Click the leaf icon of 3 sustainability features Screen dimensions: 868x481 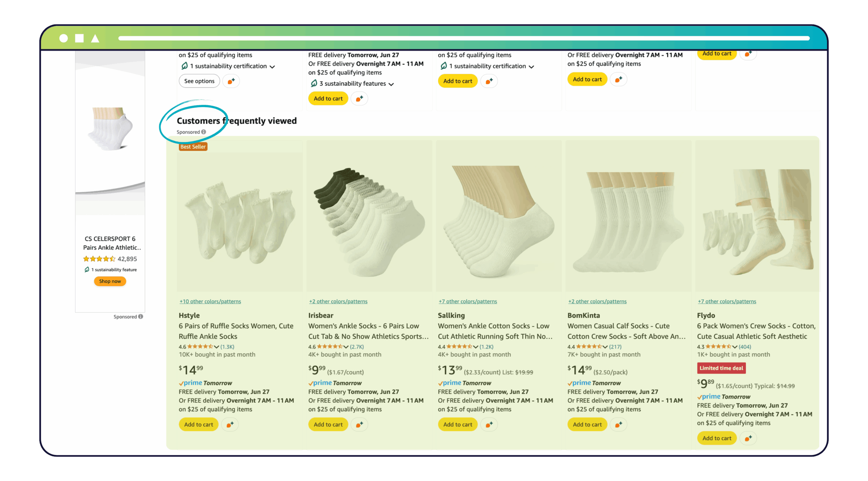[314, 83]
